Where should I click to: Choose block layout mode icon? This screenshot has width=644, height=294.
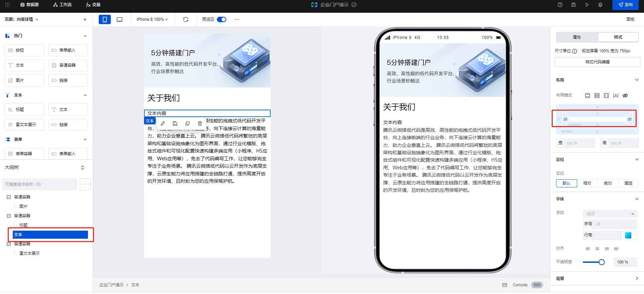[x=588, y=96]
